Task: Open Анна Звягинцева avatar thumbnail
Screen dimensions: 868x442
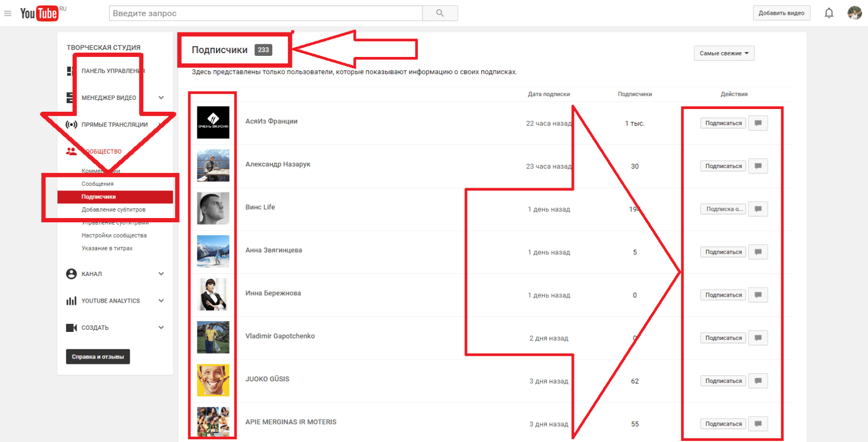Action: (213, 251)
